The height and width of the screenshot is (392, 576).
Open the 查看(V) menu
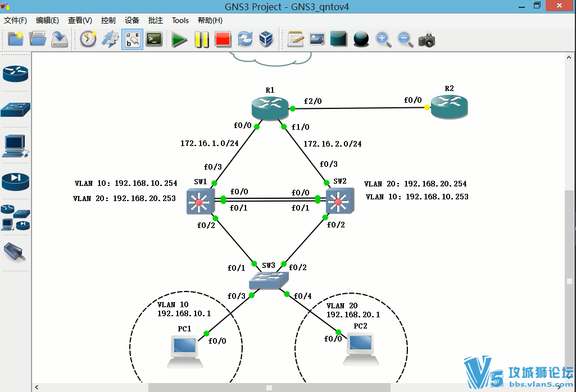(80, 21)
